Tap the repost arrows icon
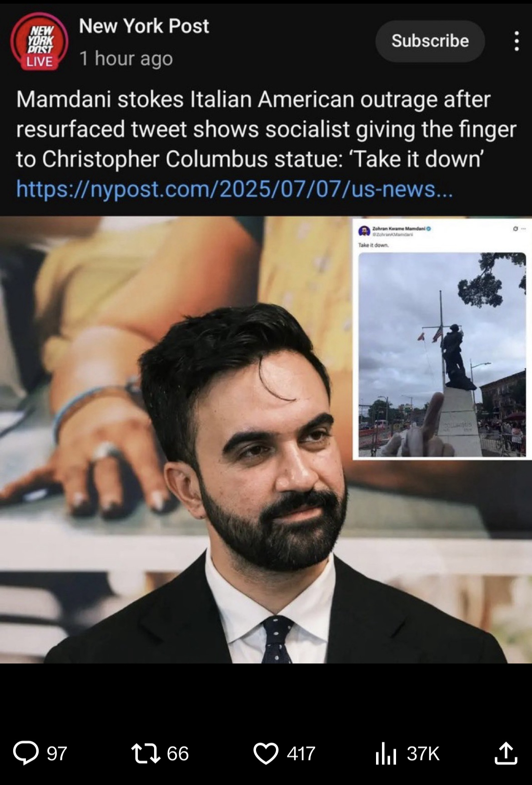This screenshot has height=785, width=532. 146,753
